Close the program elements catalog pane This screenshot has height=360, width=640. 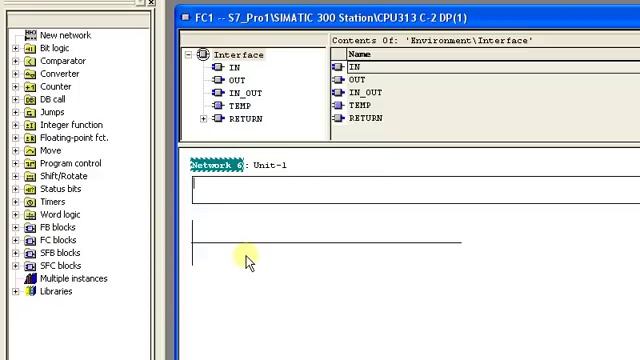[151, 2]
